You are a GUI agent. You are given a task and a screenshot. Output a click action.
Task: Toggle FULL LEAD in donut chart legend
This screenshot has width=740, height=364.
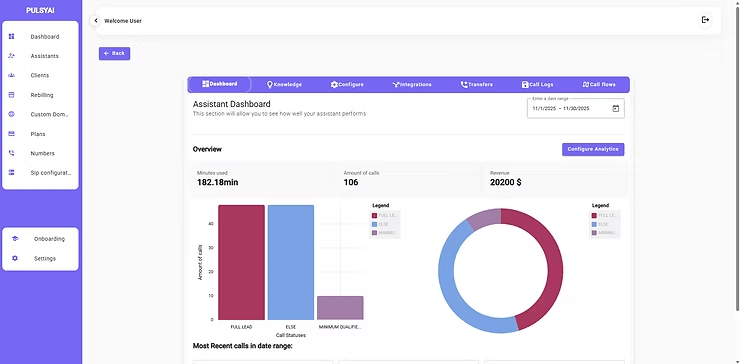(605, 215)
